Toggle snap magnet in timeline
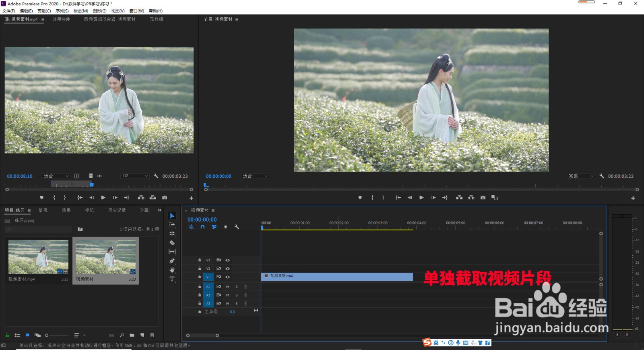 202,227
